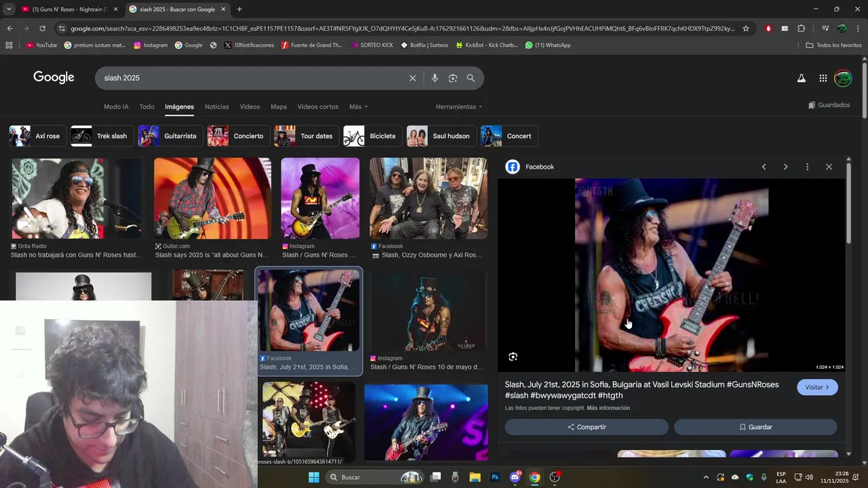Open Discord from the taskbar
Screen dimensions: 868x488
[515, 477]
